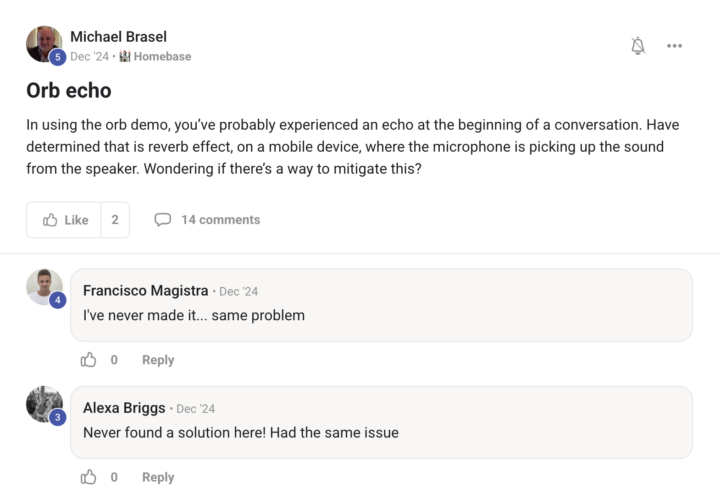View Michael Brasel's profile picture

(x=43, y=44)
